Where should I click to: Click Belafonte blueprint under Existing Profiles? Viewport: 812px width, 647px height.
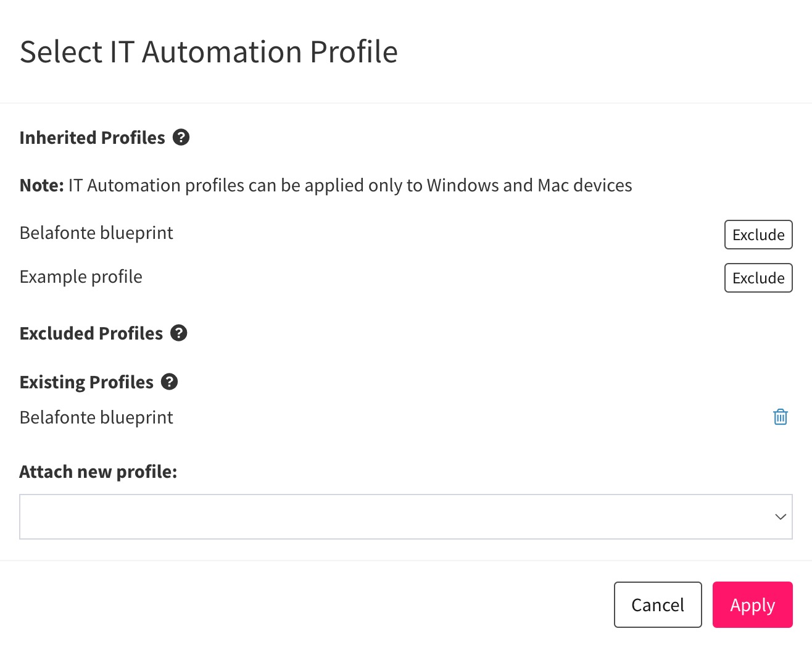click(96, 417)
